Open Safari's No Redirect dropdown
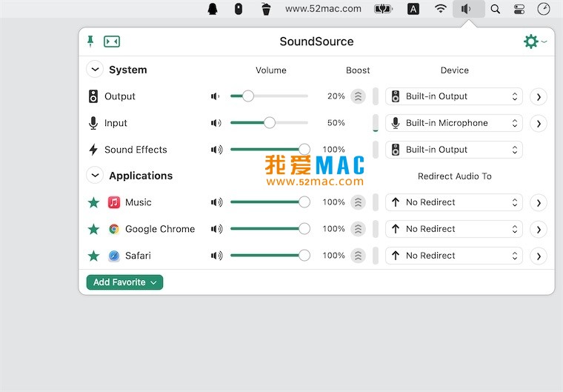The width and height of the screenshot is (563, 392). point(454,256)
